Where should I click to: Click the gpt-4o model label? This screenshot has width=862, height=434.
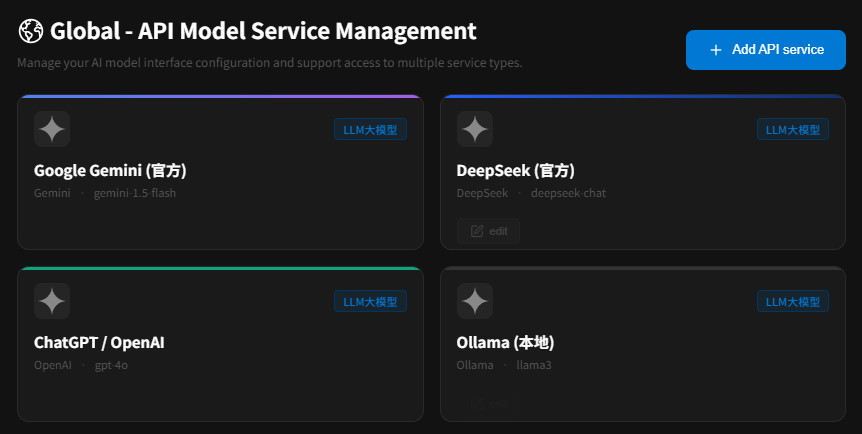(x=111, y=365)
